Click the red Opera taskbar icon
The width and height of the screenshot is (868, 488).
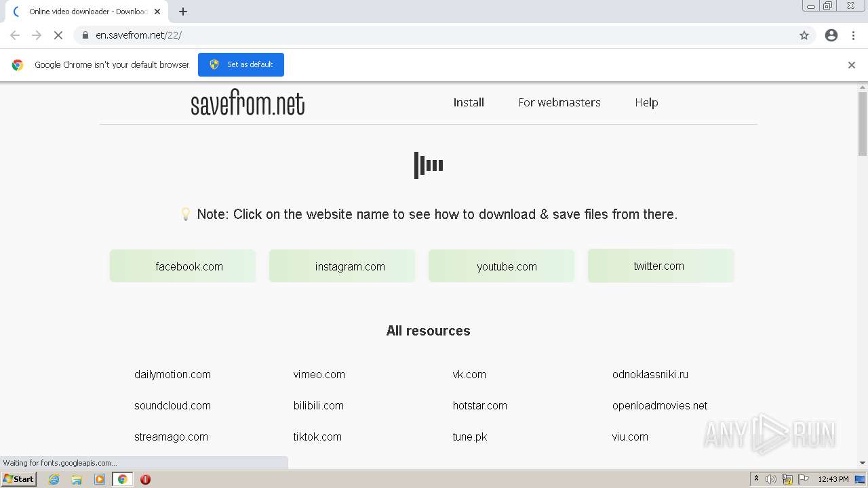145,479
